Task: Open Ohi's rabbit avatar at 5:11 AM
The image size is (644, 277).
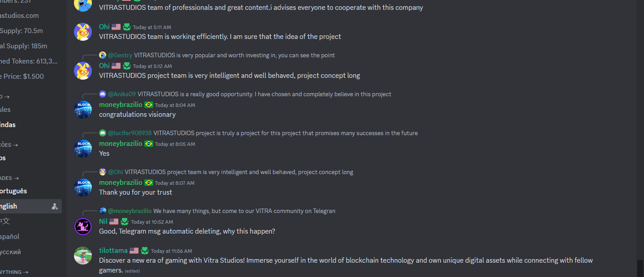Action: (83, 32)
